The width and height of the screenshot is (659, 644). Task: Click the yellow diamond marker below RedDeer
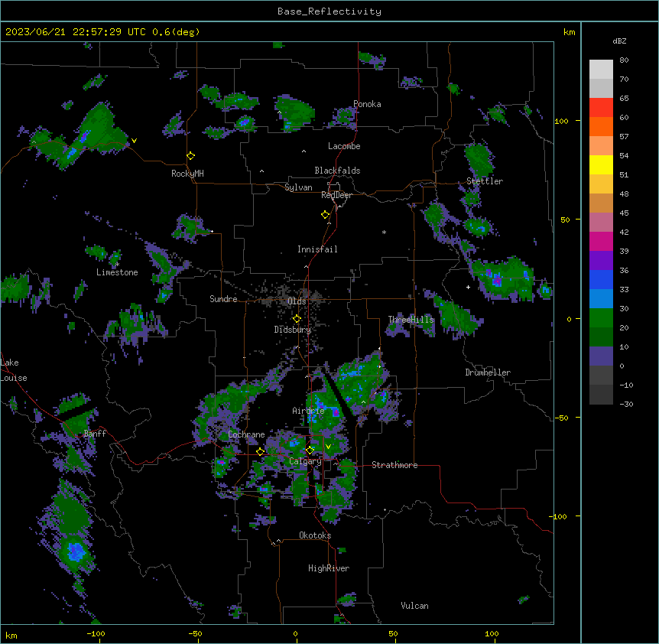326,215
